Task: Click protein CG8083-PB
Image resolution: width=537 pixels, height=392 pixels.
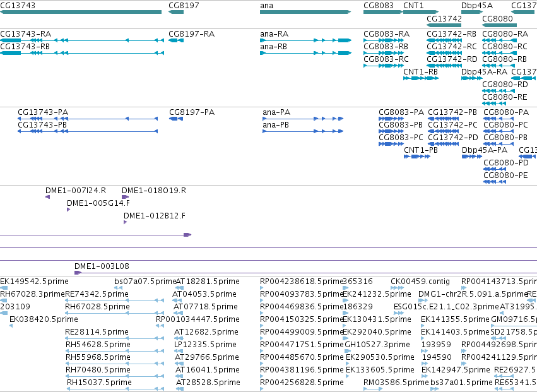Action: pos(391,131)
